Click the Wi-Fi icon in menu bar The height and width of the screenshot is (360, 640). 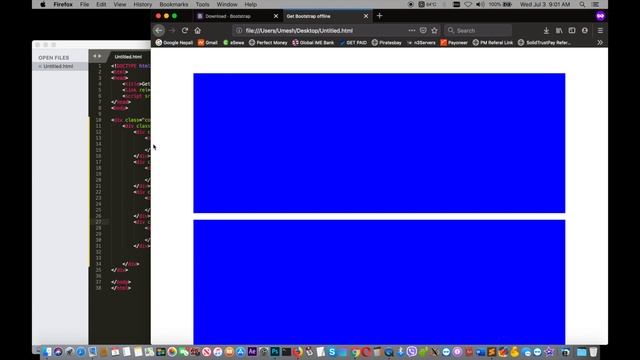click(468, 4)
